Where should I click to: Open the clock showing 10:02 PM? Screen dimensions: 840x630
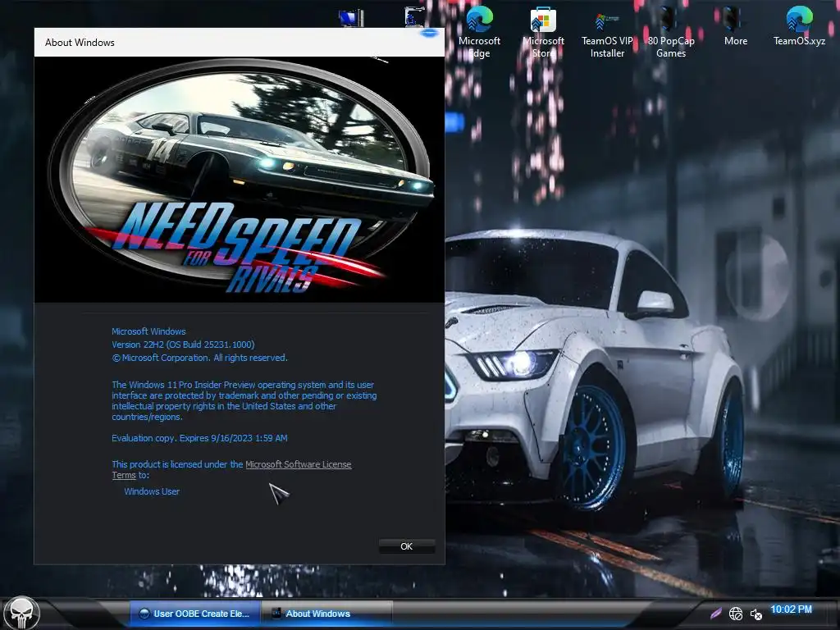(791, 609)
